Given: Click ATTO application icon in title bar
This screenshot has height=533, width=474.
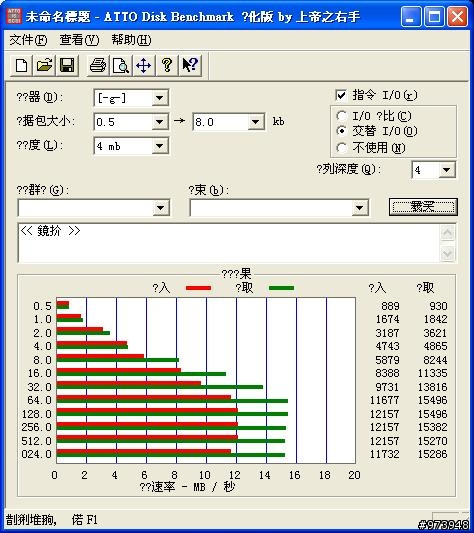Looking at the screenshot, I should (x=14, y=16).
